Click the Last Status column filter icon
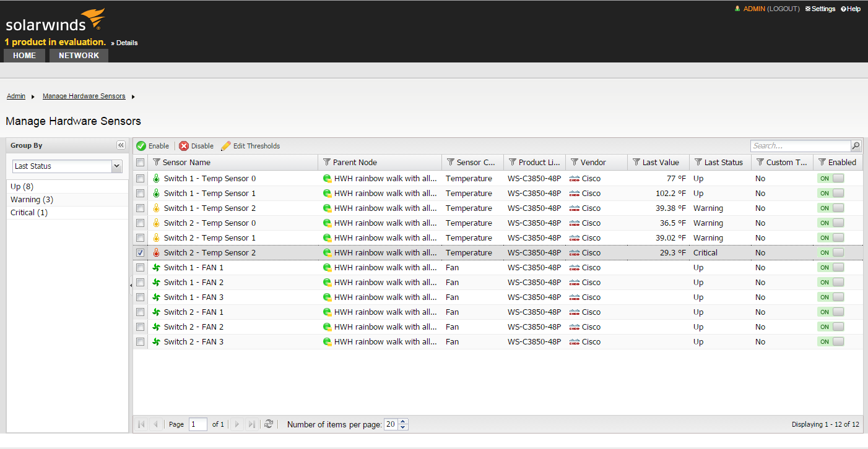 point(698,162)
